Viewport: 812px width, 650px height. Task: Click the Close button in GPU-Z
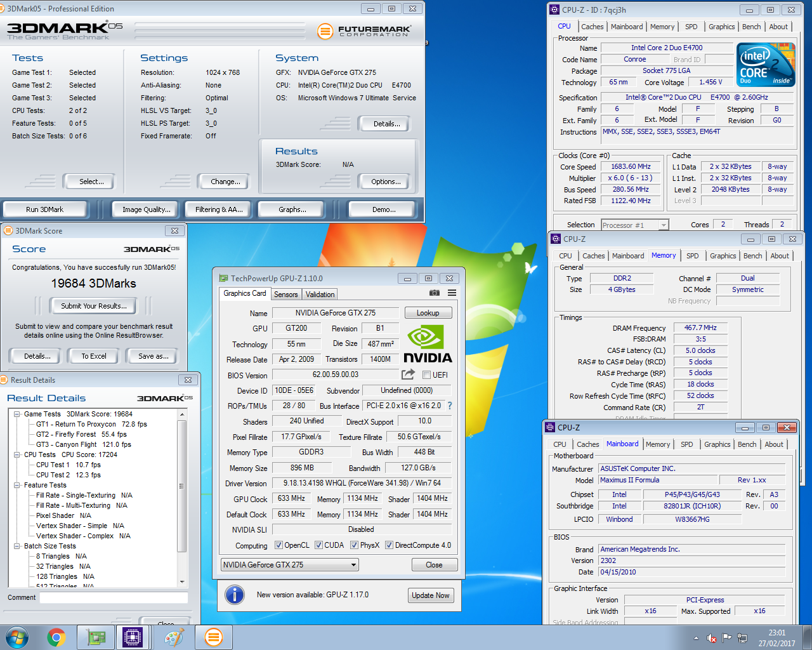[434, 565]
